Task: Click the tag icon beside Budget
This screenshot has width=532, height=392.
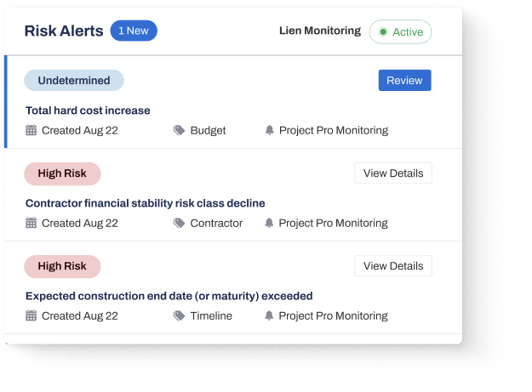Action: pyautogui.click(x=179, y=130)
